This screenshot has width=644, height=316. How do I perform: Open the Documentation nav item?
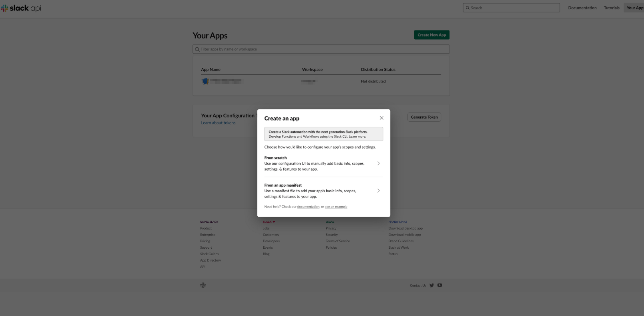[582, 8]
